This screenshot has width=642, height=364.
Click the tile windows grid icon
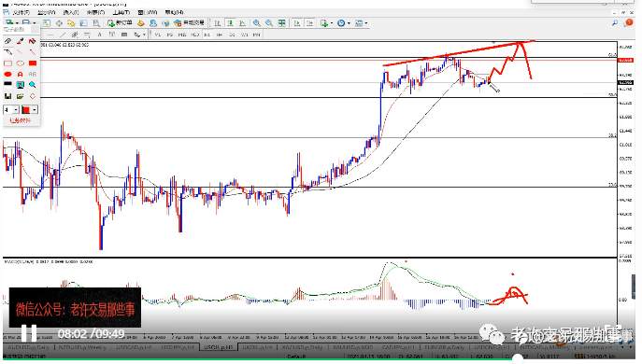click(281, 23)
